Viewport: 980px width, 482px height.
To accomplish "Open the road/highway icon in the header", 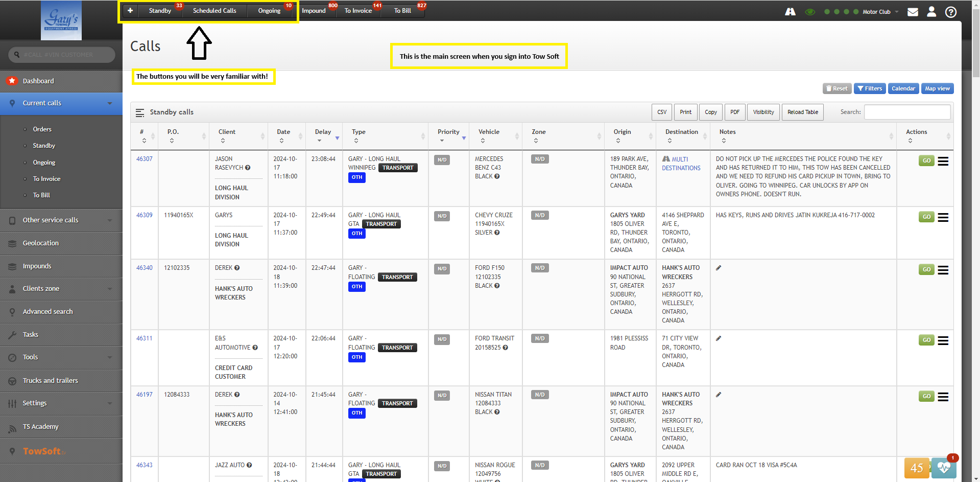I will pos(790,11).
